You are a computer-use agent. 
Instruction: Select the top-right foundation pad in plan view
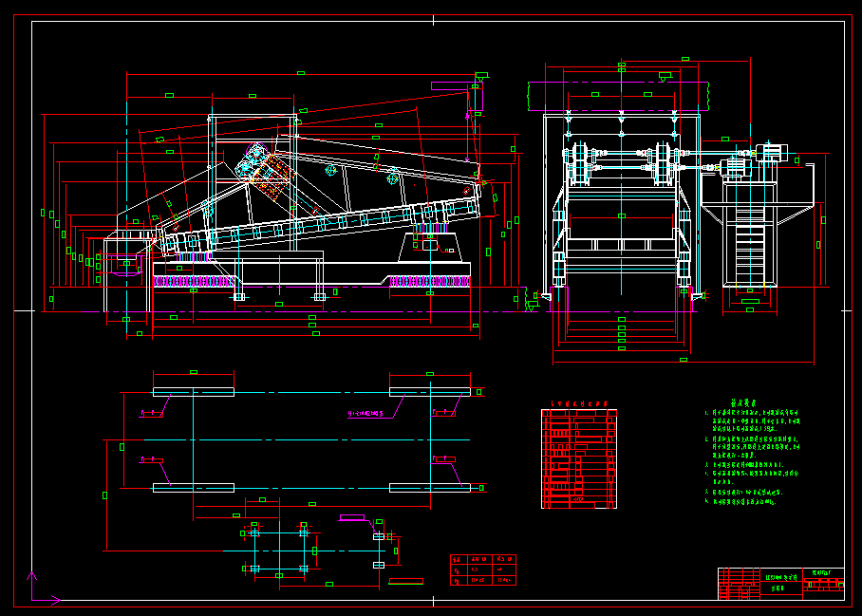(430, 392)
